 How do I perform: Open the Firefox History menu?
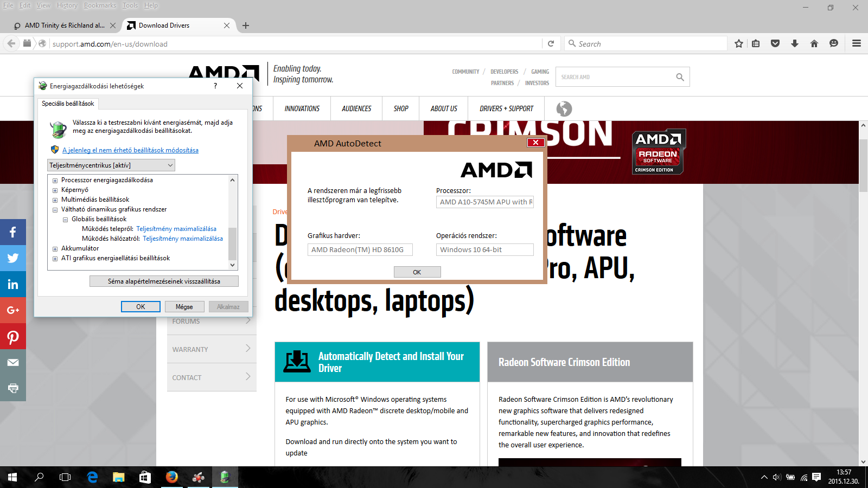point(67,5)
